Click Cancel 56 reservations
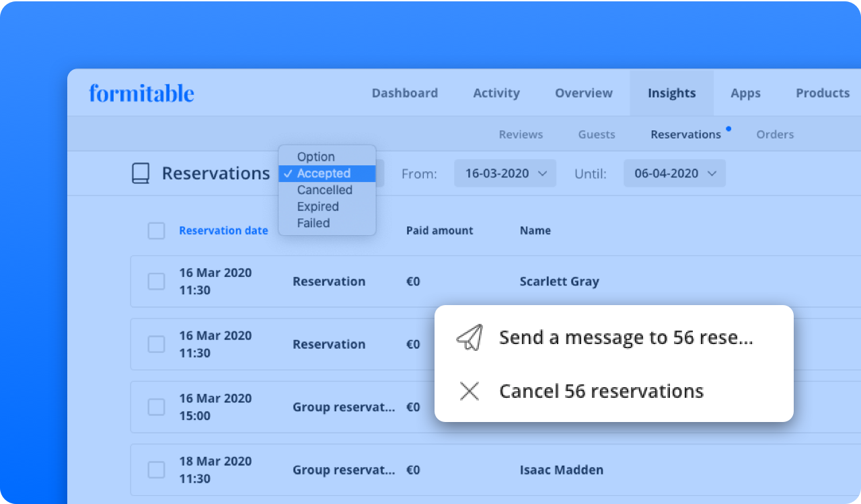The image size is (861, 504). coord(601,391)
